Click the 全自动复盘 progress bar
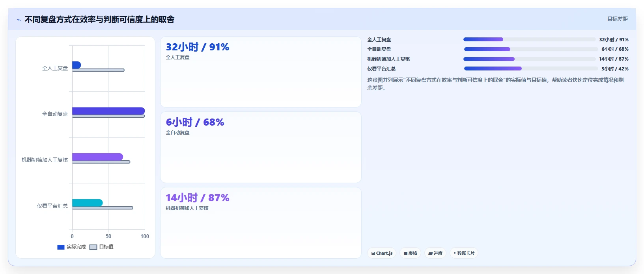This screenshot has width=644, height=274. pyautogui.click(x=531, y=49)
